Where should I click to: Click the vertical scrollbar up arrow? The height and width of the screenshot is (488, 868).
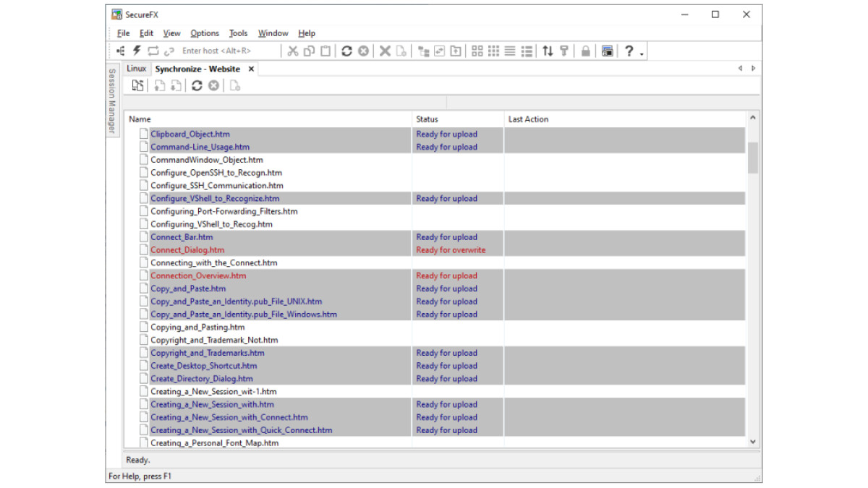(753, 118)
